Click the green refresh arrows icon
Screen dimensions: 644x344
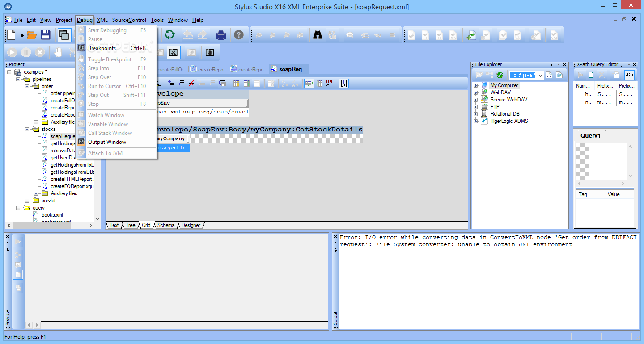169,34
